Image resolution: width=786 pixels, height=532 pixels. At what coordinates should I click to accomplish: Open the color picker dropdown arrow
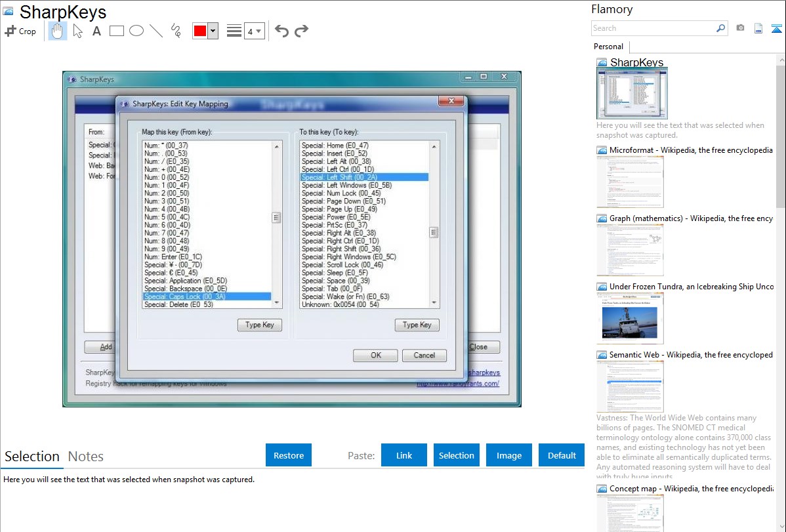click(213, 31)
